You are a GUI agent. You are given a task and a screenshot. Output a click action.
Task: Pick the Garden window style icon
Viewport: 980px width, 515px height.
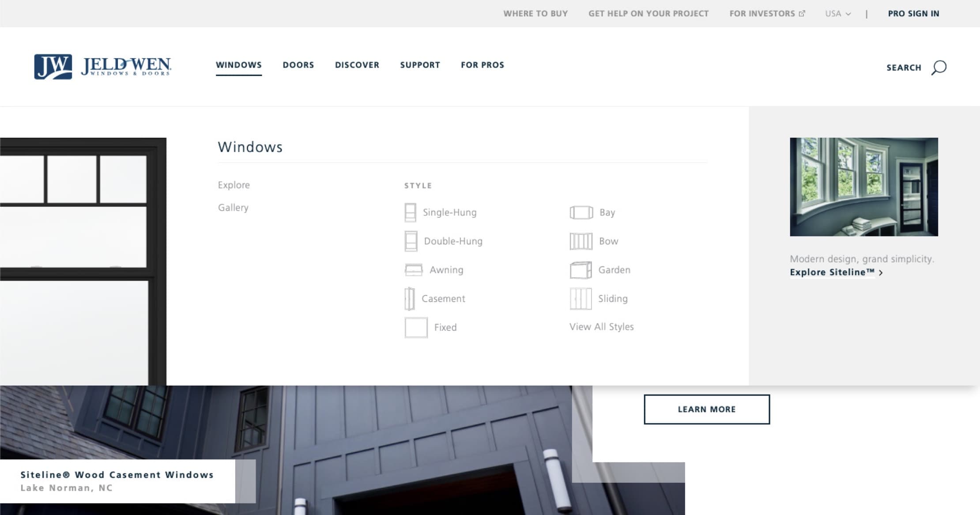click(580, 269)
